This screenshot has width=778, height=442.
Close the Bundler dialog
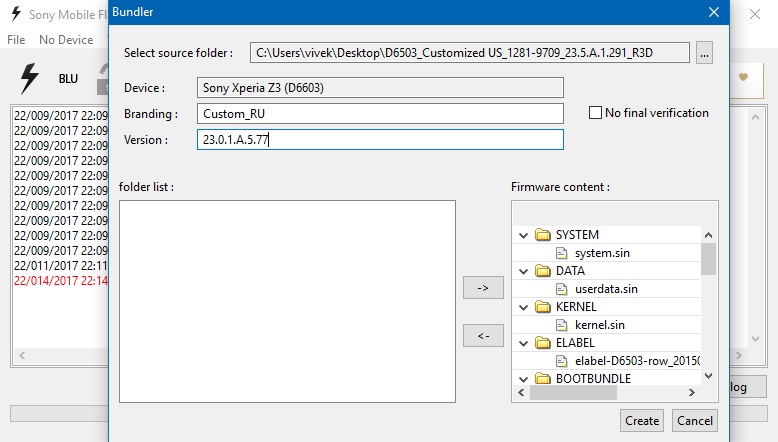713,12
